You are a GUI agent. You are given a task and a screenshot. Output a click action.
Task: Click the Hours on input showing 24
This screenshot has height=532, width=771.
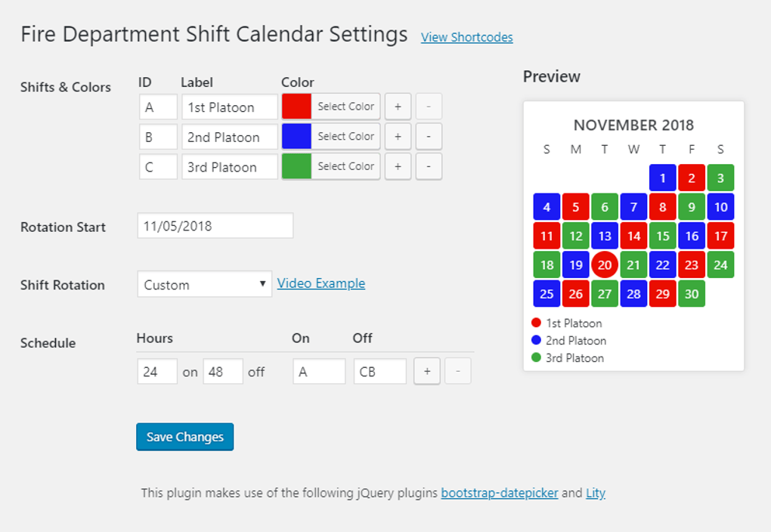(156, 371)
